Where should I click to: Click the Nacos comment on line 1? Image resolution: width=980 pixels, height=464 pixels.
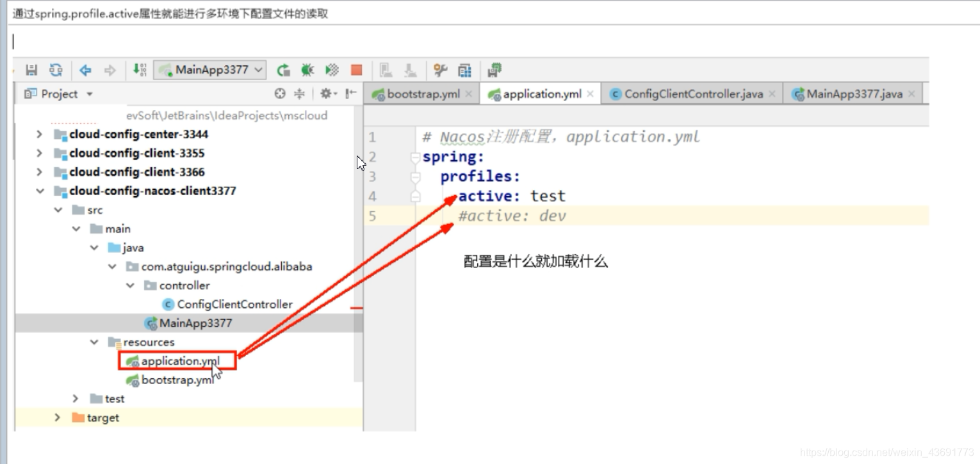click(561, 137)
